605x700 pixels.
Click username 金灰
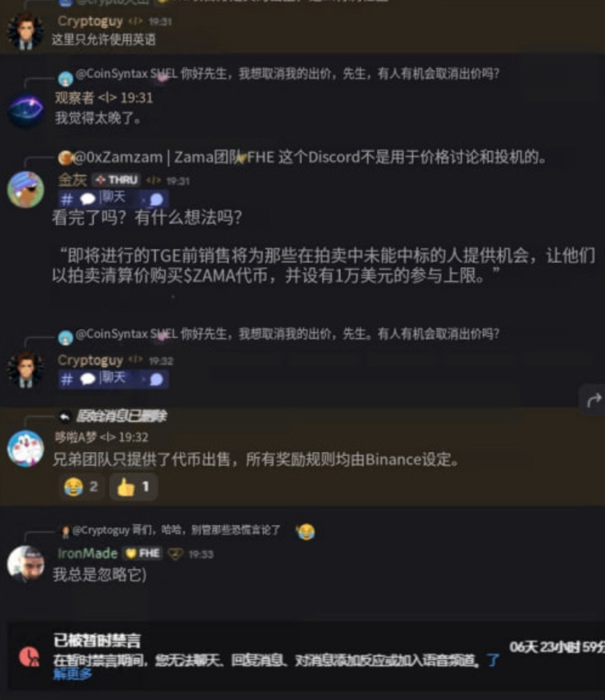(72, 180)
